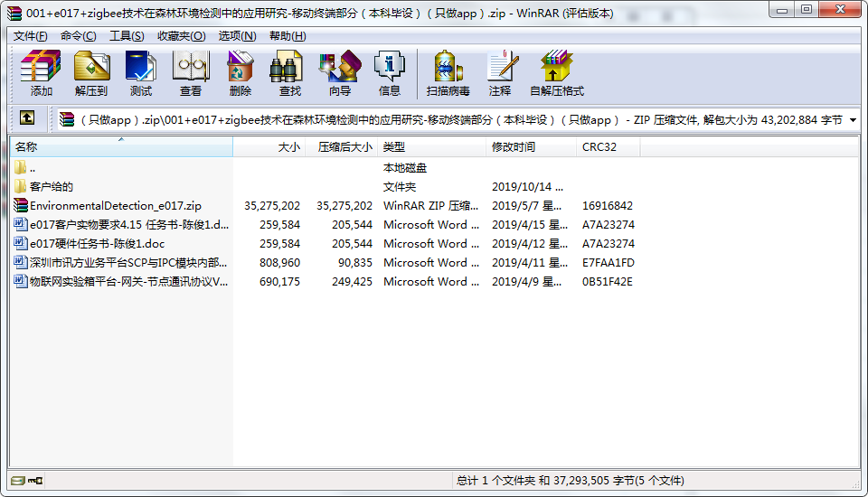Click EnvironmentalDetection_e017.zip archive icon
The image size is (868, 497).
(x=21, y=205)
